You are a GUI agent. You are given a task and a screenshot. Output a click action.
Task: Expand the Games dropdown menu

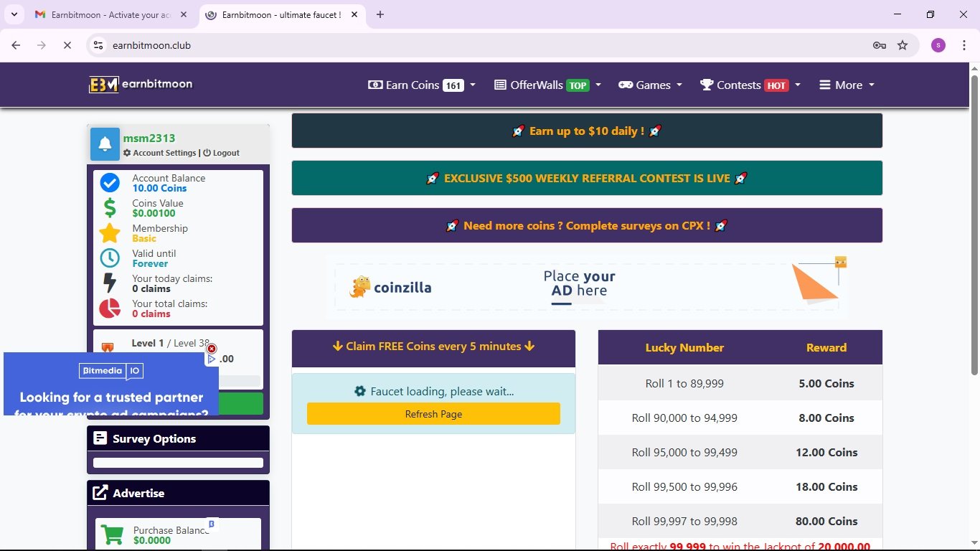click(x=650, y=85)
